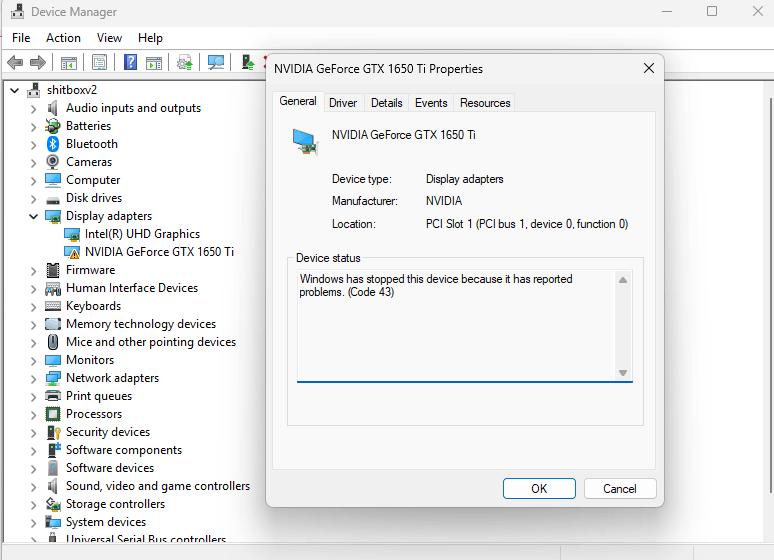Screen dimensions: 774x560
Task: Click the Back arrow toolbar icon
Action: pos(15,63)
